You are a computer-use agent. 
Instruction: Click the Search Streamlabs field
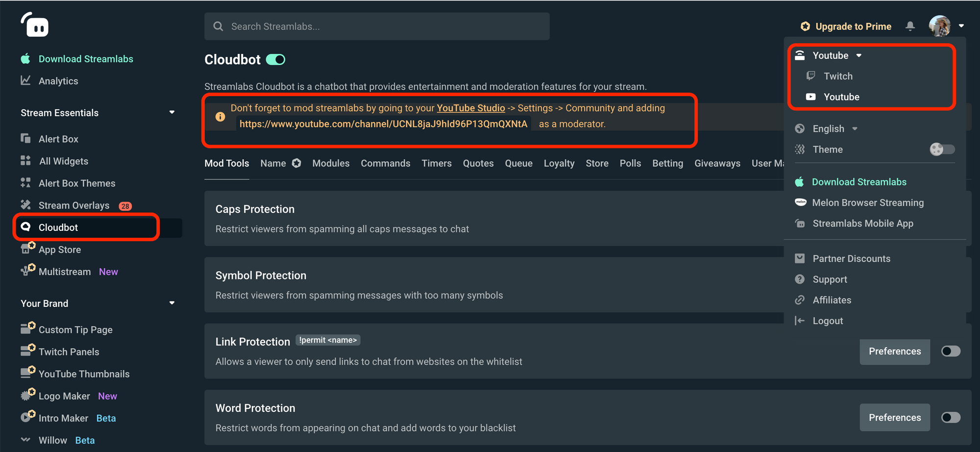coord(377,26)
